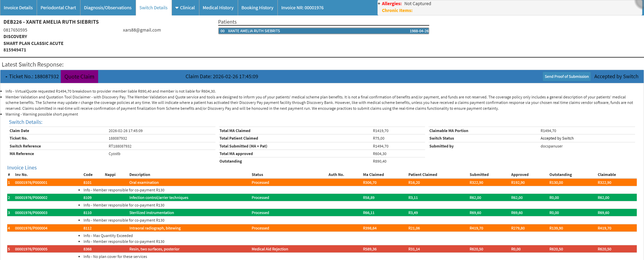Expand the Allergies plus icon

pos(379,3)
